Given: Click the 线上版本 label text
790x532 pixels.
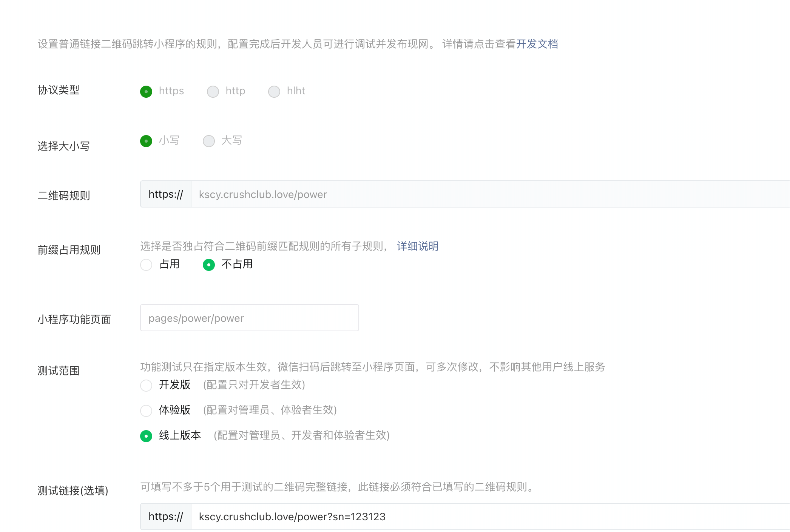Looking at the screenshot, I should click(180, 435).
